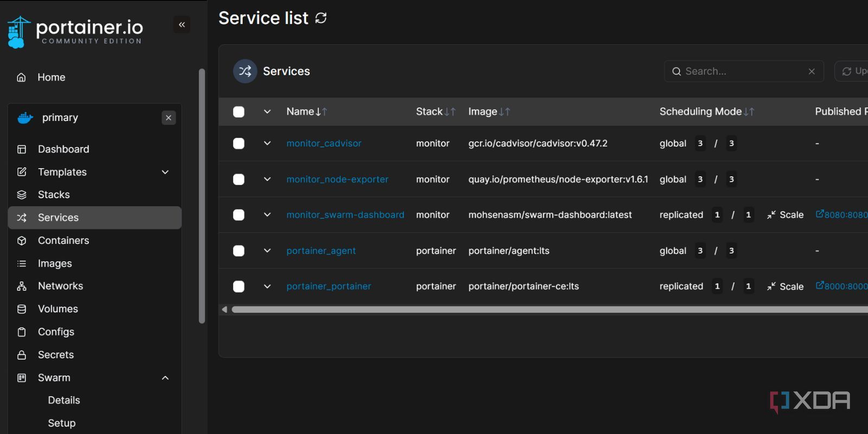This screenshot has height=434, width=868.
Task: Collapse the sidebar with the double-chevron icon
Action: click(182, 24)
